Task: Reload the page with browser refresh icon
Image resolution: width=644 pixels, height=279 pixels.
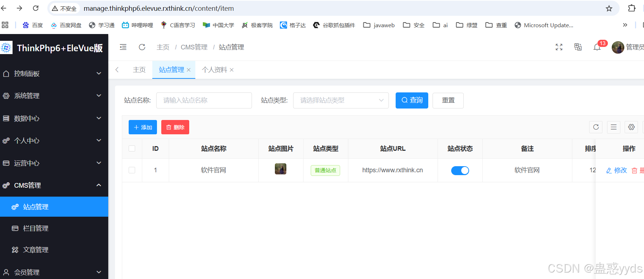Action: tap(35, 8)
